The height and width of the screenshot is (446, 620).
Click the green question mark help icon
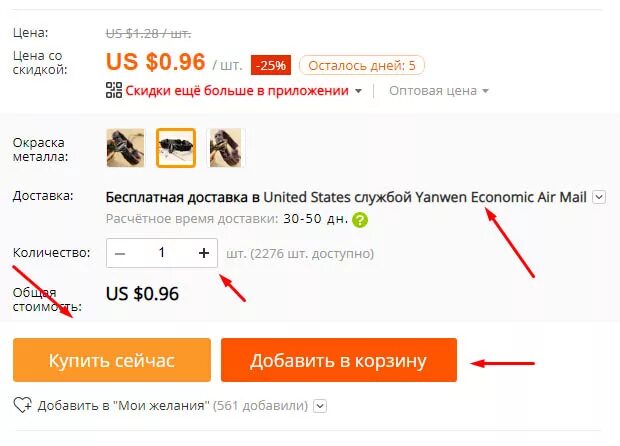pyautogui.click(x=360, y=220)
